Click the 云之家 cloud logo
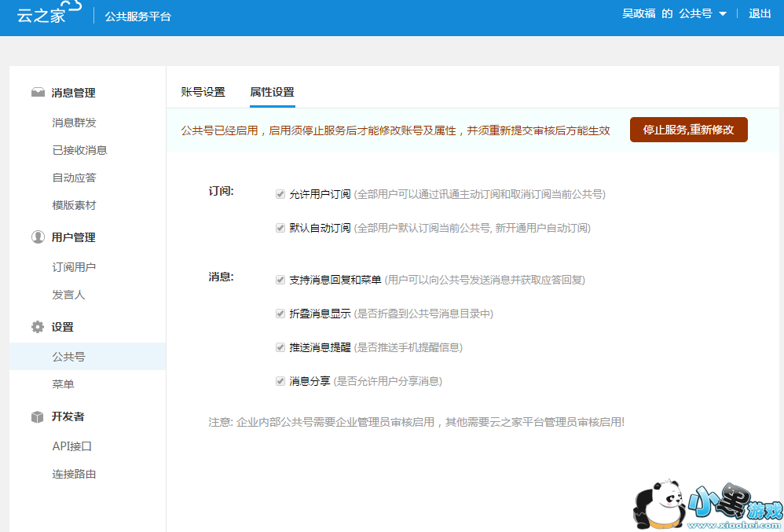The width and height of the screenshot is (784, 532). click(49, 13)
